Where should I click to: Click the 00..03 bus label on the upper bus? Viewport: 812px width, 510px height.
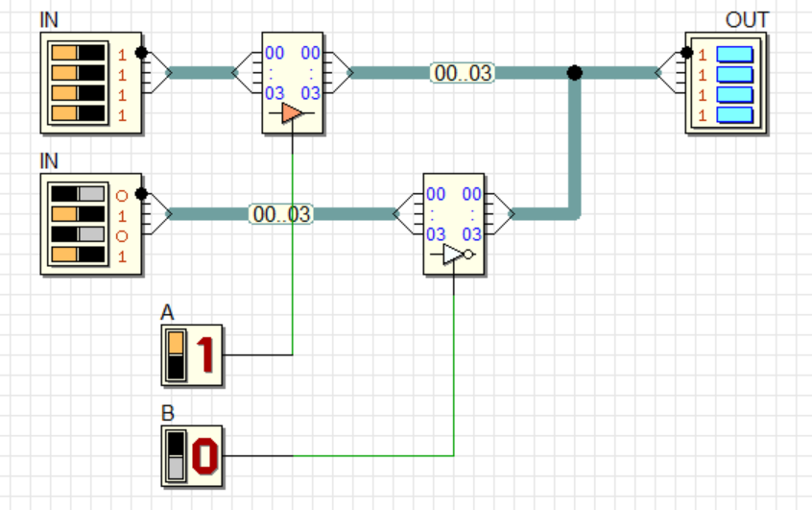pyautogui.click(x=463, y=73)
